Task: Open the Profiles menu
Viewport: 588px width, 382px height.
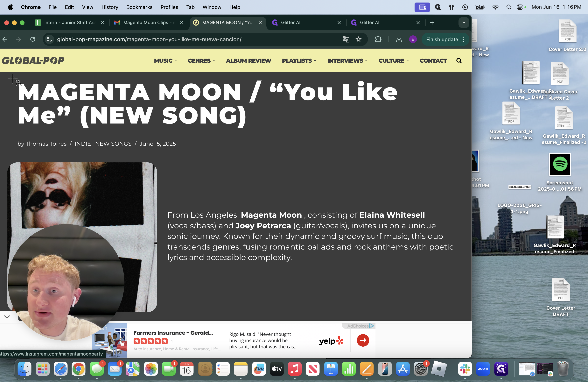Action: coord(169,7)
